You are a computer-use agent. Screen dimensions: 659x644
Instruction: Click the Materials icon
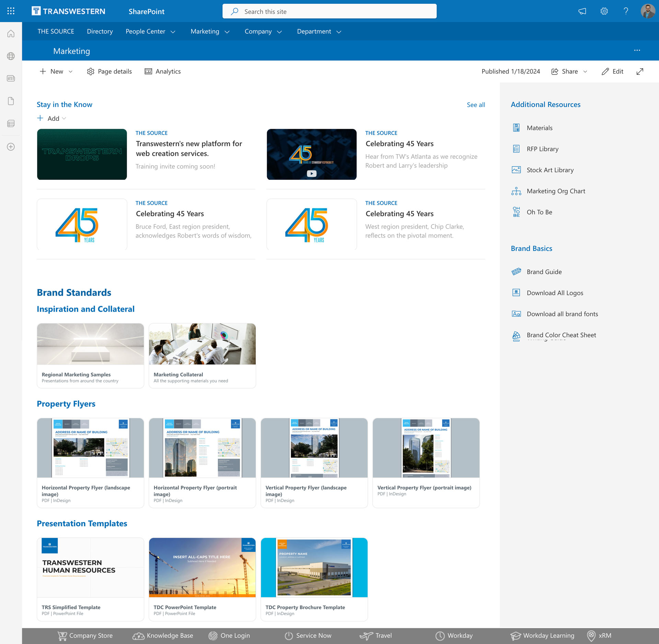516,128
